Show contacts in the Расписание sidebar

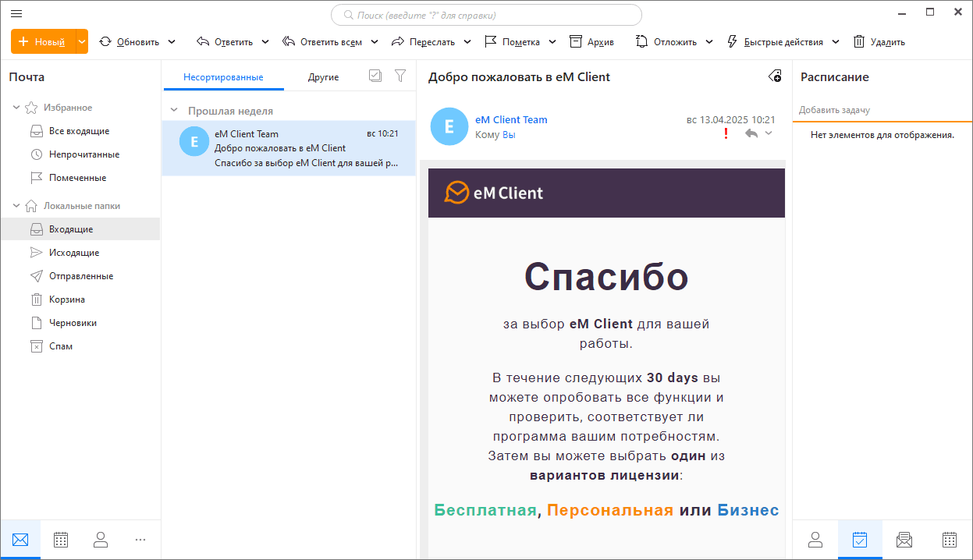(815, 539)
